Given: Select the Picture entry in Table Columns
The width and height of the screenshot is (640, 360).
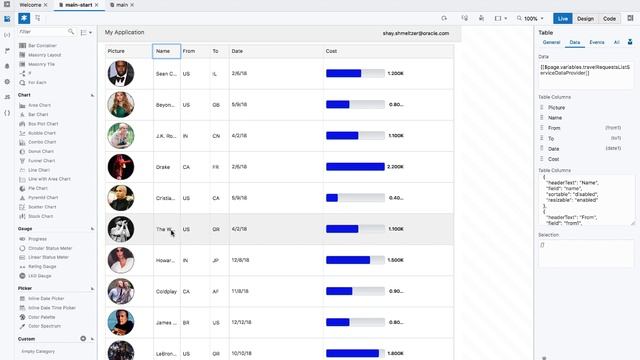Looking at the screenshot, I should [556, 108].
